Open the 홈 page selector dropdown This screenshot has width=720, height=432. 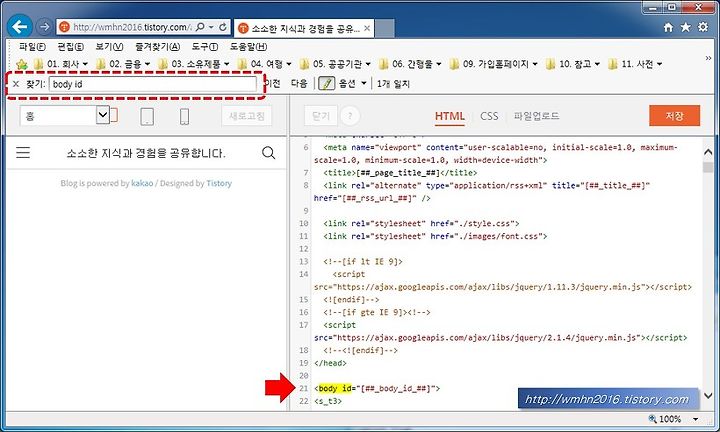[103, 115]
